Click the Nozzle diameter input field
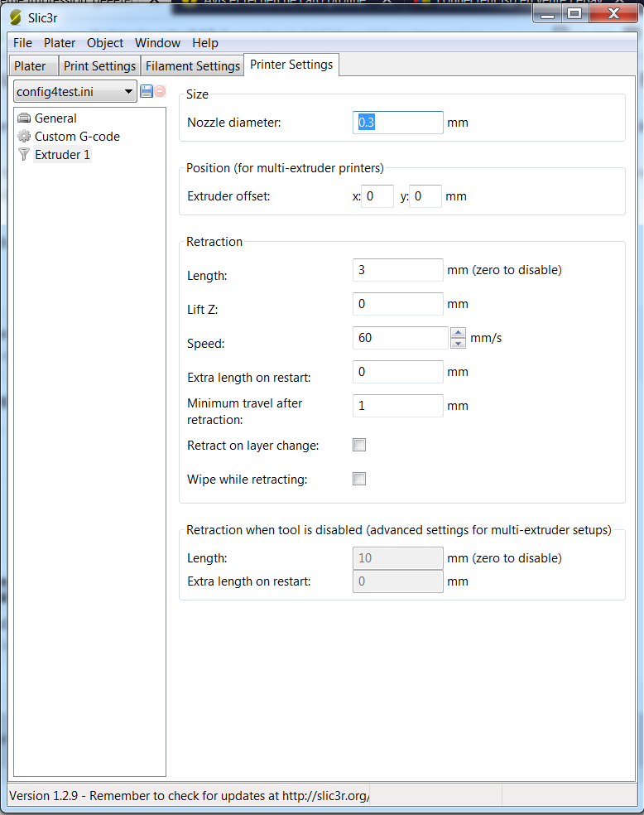This screenshot has width=644, height=815. (x=398, y=123)
